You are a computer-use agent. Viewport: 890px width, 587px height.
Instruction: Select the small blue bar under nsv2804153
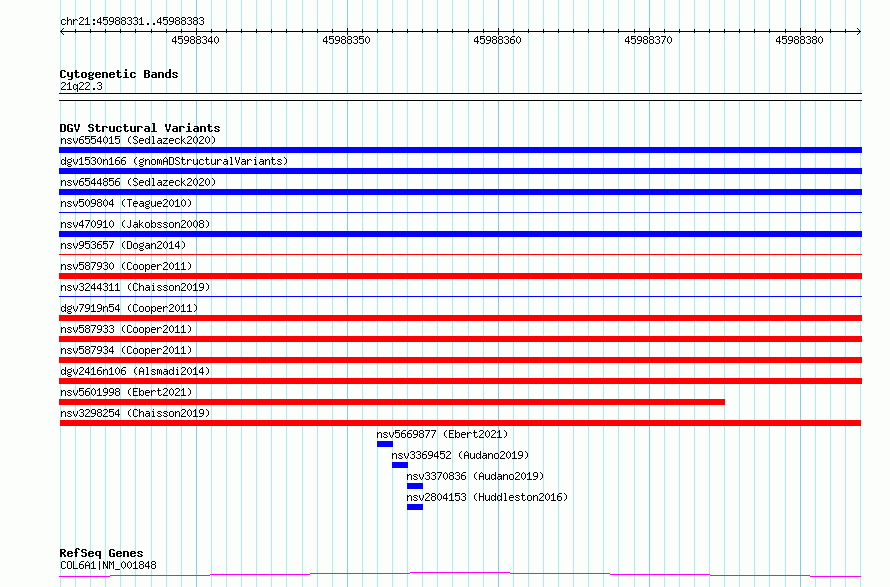pos(415,507)
